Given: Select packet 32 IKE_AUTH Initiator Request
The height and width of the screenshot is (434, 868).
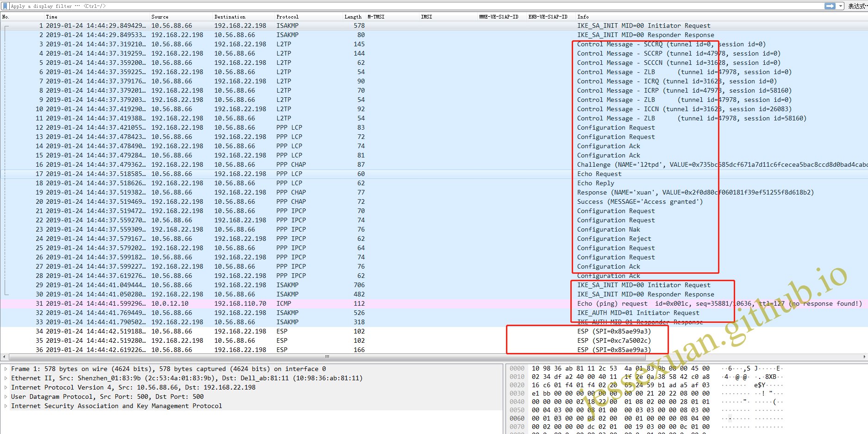Looking at the screenshot, I should point(434,313).
